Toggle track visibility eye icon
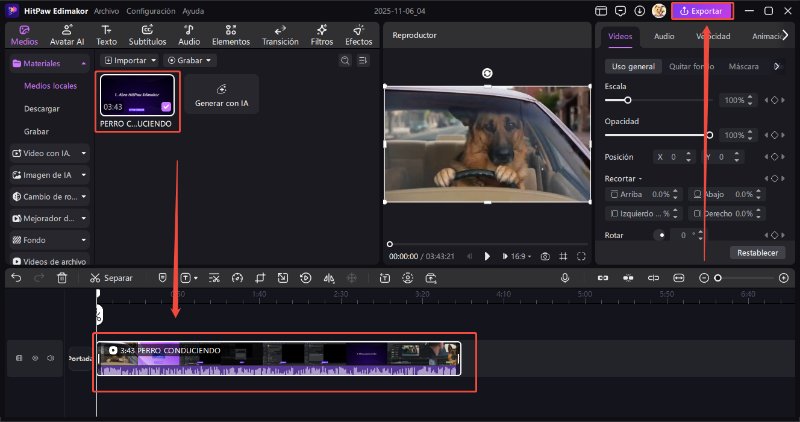 tap(33, 357)
